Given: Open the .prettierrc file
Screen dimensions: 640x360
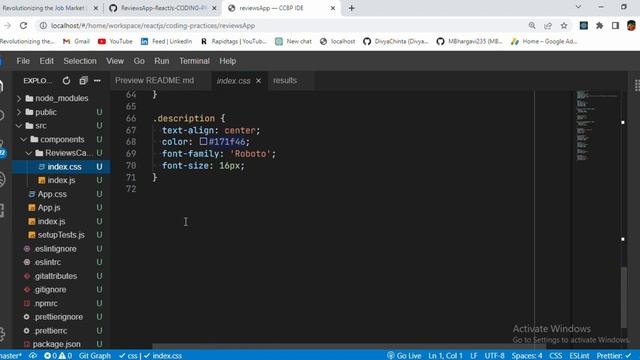Looking at the screenshot, I should coord(51,331).
